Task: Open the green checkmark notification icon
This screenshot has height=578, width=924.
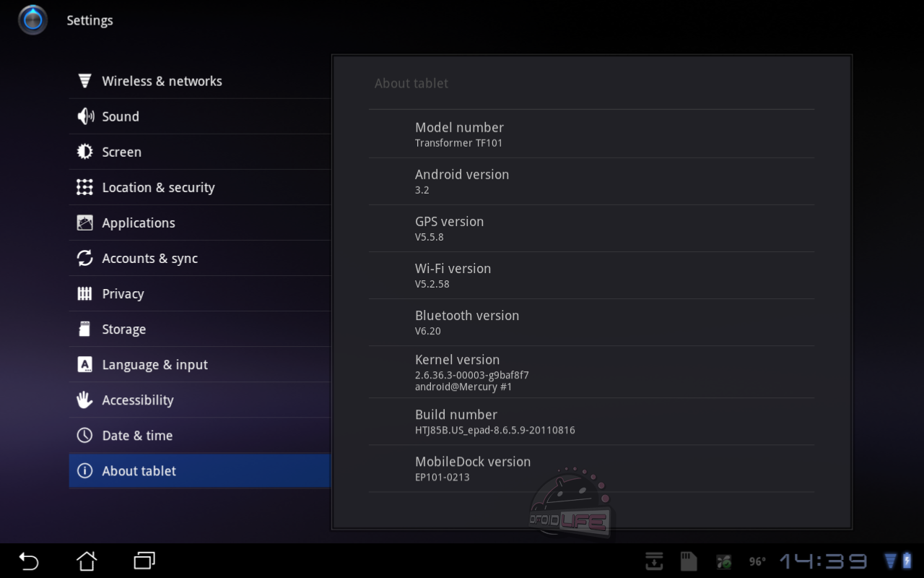Action: tap(723, 561)
